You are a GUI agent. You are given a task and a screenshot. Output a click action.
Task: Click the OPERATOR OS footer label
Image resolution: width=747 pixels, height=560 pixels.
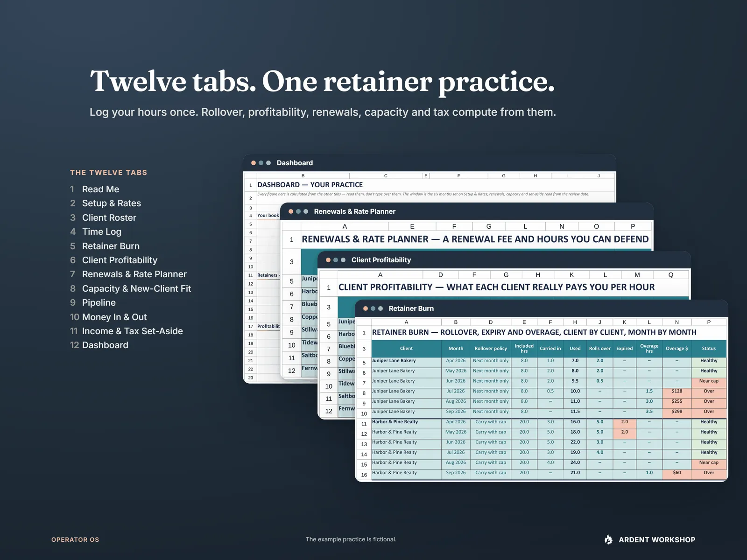75,539
